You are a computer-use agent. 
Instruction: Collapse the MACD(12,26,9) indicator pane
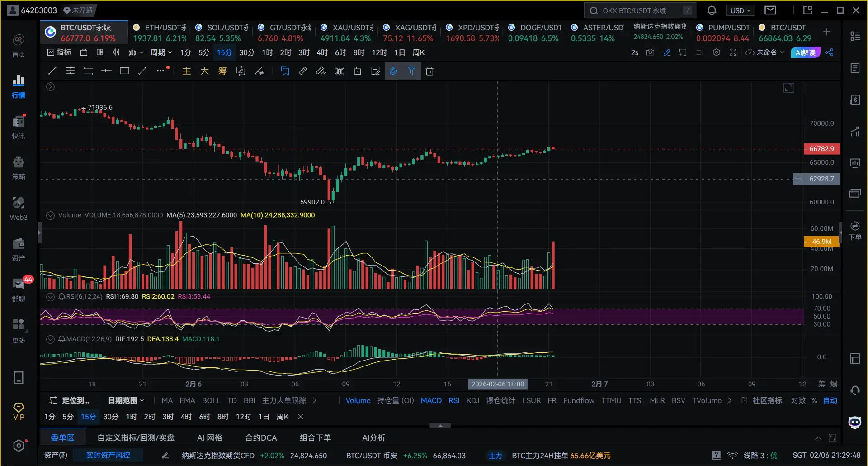click(51, 339)
